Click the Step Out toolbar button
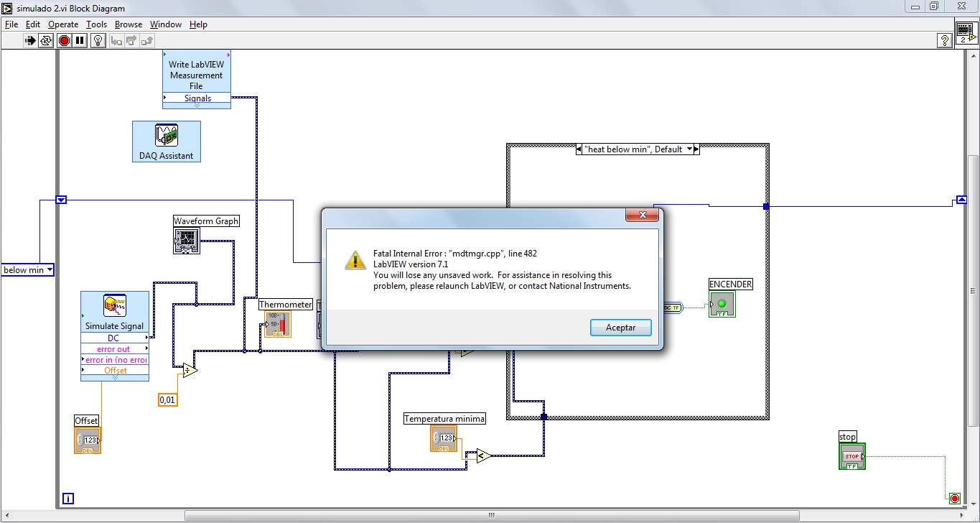The height and width of the screenshot is (523, 980). pos(149,41)
